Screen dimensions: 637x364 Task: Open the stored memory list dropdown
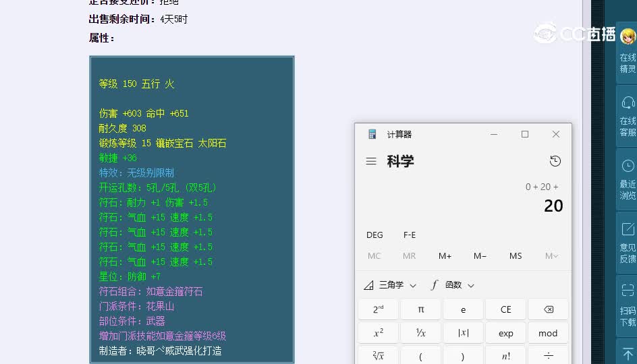[x=551, y=255]
